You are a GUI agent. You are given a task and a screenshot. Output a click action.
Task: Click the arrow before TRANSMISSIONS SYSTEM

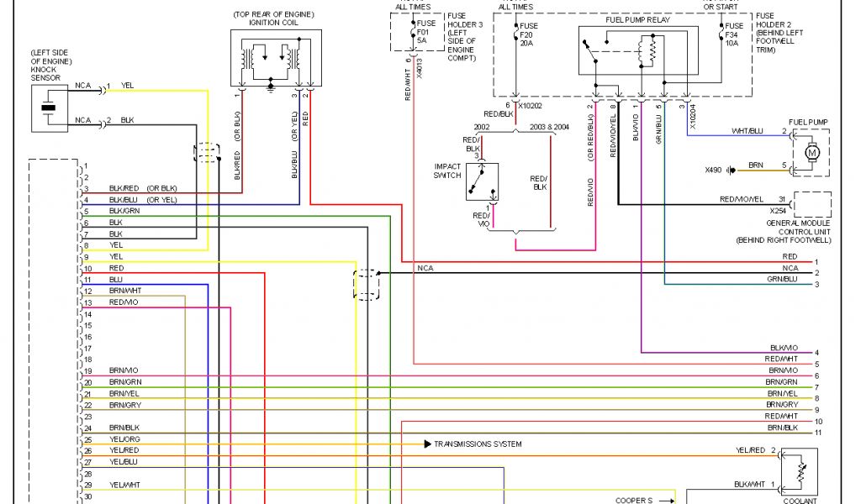pyautogui.click(x=427, y=444)
